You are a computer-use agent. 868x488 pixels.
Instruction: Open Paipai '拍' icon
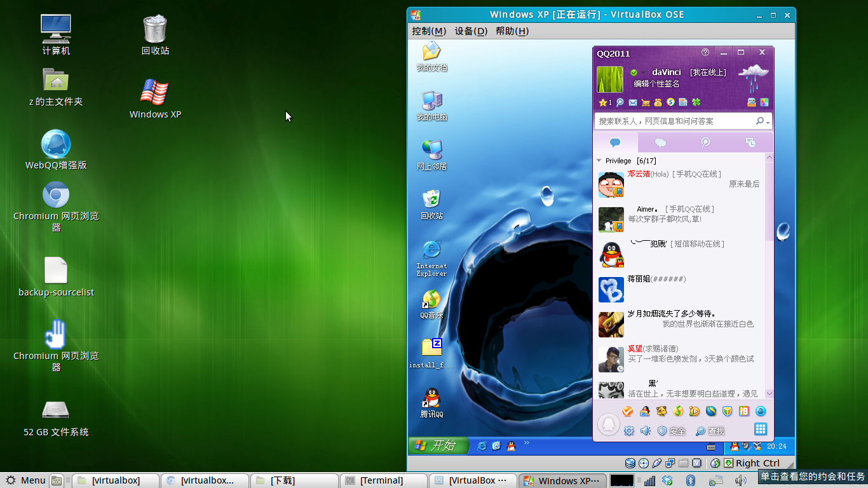click(744, 411)
